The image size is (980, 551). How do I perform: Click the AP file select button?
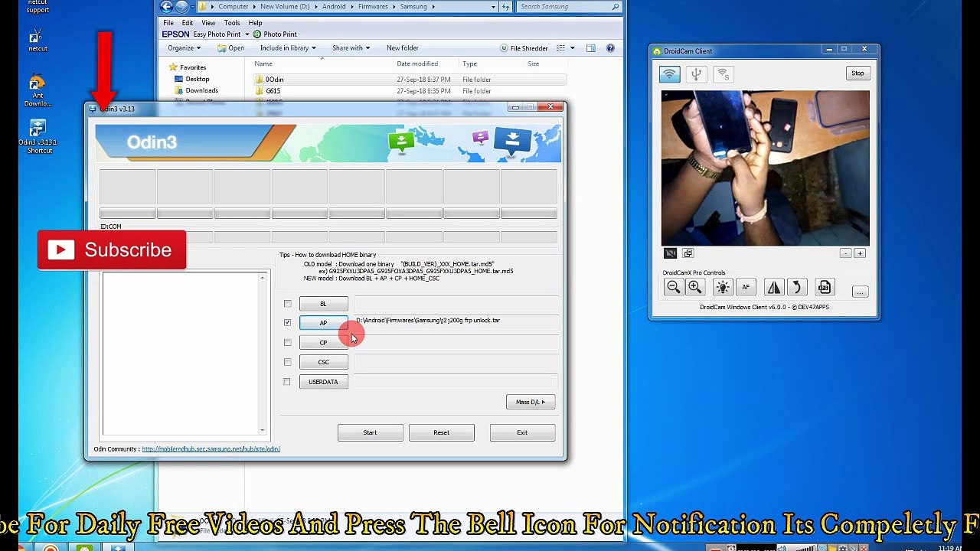pyautogui.click(x=323, y=323)
